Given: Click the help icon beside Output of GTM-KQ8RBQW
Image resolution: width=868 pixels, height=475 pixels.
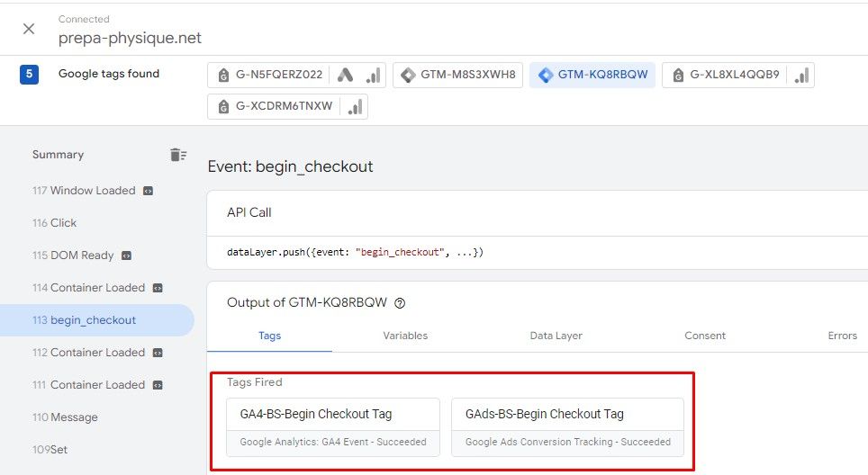Looking at the screenshot, I should point(400,303).
